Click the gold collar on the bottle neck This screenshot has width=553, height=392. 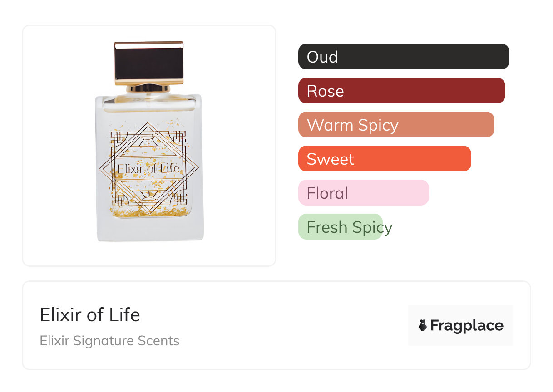(149, 88)
